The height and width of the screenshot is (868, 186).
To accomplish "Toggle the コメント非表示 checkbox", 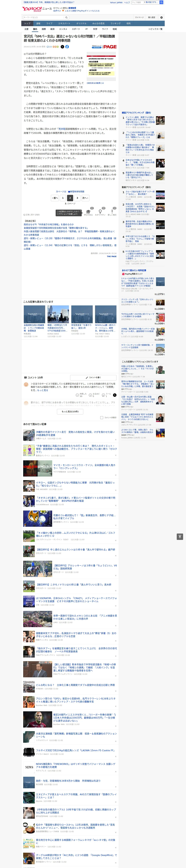I will [102, 418].
